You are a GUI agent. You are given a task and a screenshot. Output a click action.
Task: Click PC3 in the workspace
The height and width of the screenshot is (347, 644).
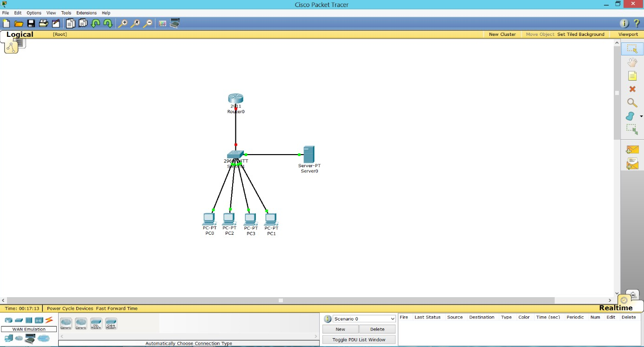[x=250, y=219]
